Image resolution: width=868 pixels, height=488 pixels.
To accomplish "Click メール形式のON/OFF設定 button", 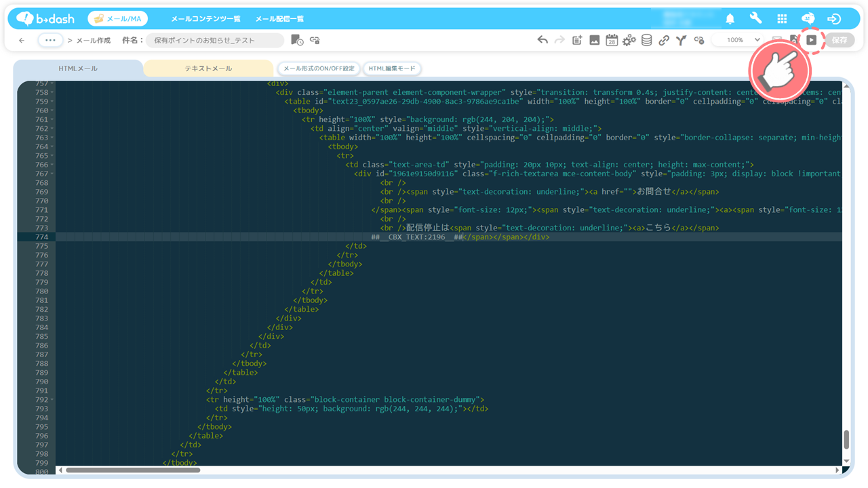I will pyautogui.click(x=319, y=68).
